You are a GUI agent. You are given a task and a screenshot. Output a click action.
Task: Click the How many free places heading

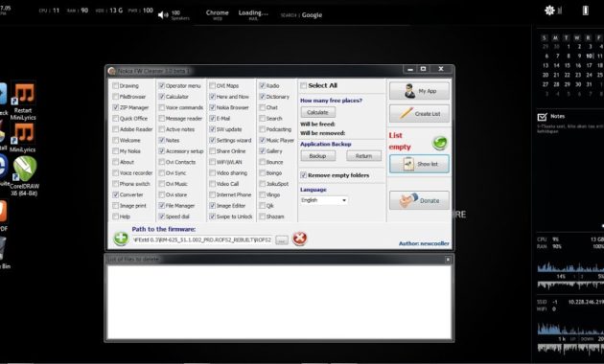tap(332, 101)
